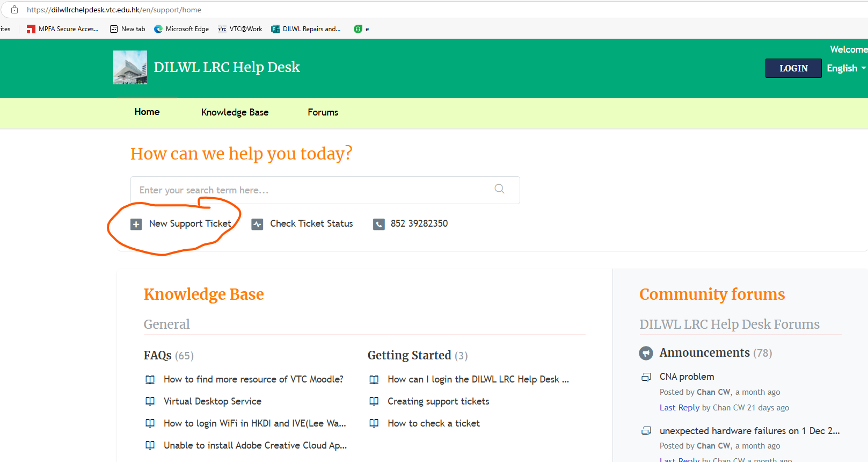Click book icon for Creating support tickets
This screenshot has width=868, height=462.
(x=374, y=401)
